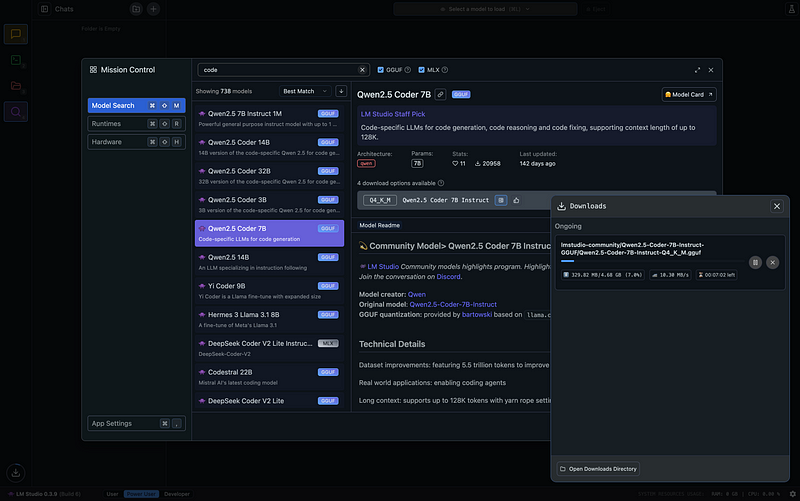Click the downloads count 20958 stat
Viewport: 800px width, 501px height.
point(488,164)
